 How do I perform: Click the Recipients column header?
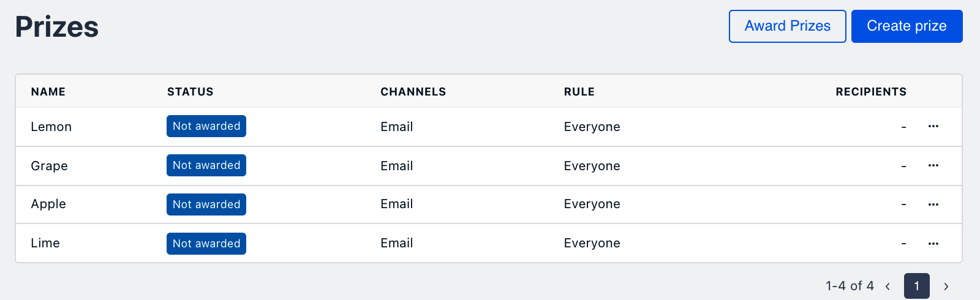point(870,92)
